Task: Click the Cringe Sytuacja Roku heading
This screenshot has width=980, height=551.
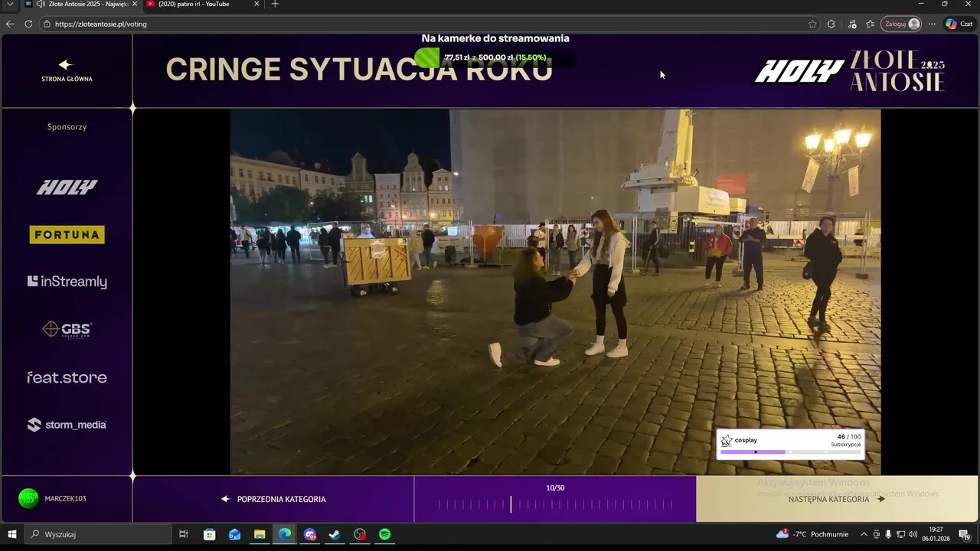Action: coord(359,70)
